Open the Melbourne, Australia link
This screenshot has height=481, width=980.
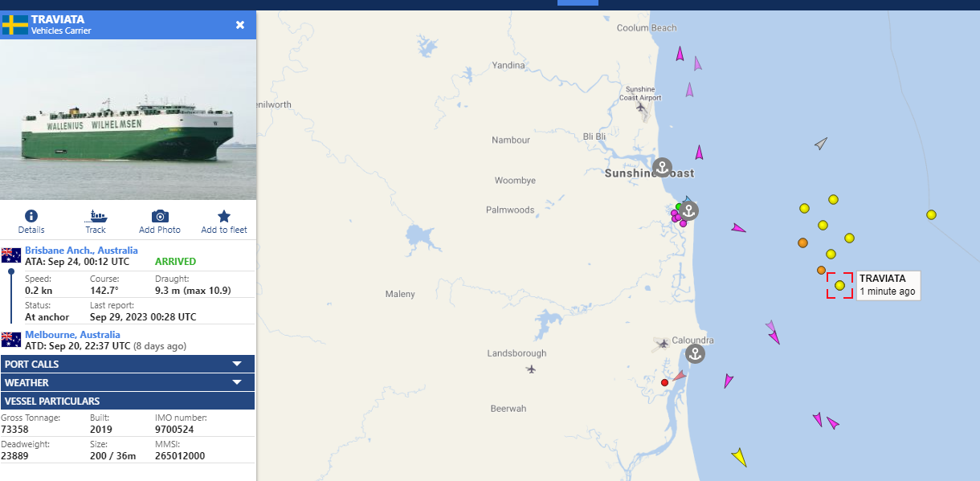point(72,334)
